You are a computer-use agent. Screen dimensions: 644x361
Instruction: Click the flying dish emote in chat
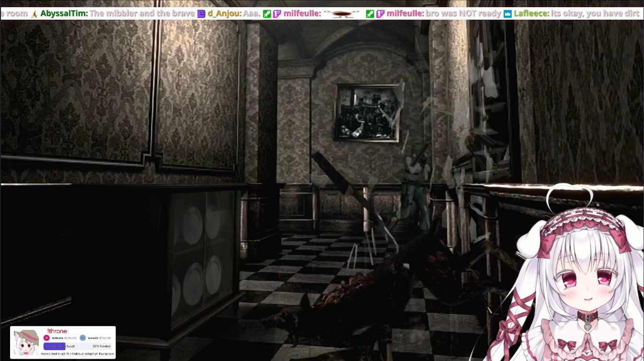coord(341,14)
